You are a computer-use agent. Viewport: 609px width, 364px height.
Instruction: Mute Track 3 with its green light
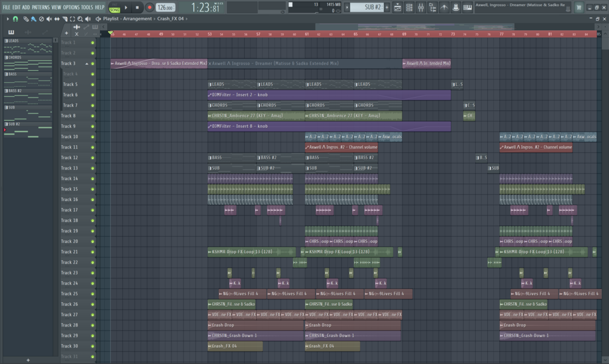coord(93,64)
